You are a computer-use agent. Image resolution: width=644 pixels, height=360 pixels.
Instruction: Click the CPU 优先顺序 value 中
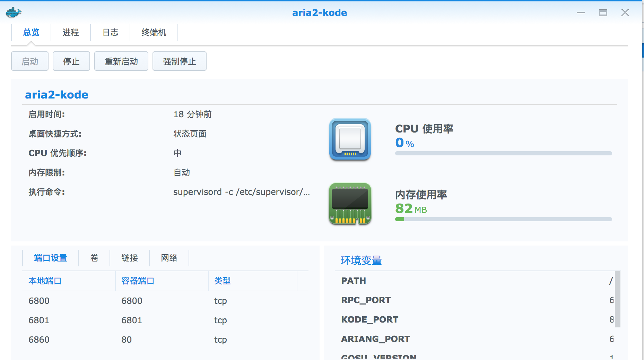pyautogui.click(x=177, y=153)
